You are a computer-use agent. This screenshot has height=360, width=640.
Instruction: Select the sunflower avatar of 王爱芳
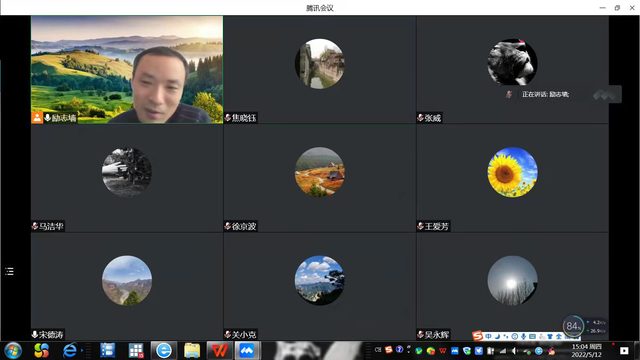[512, 172]
